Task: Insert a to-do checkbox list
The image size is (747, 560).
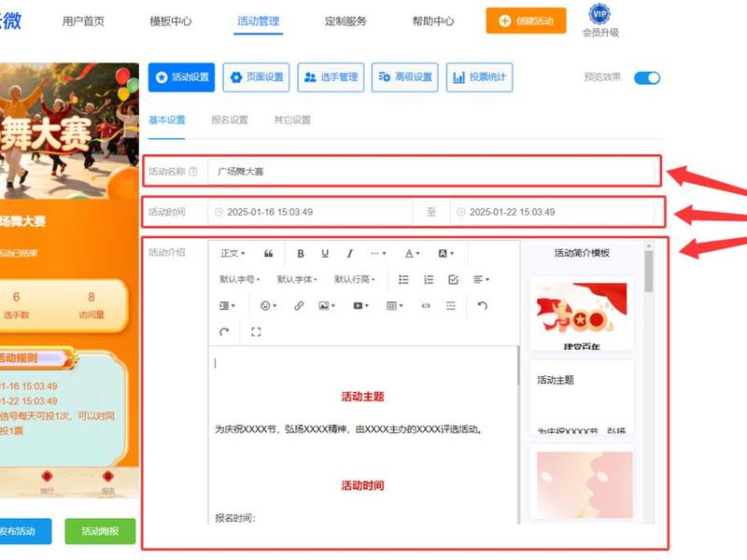Action: click(x=453, y=279)
